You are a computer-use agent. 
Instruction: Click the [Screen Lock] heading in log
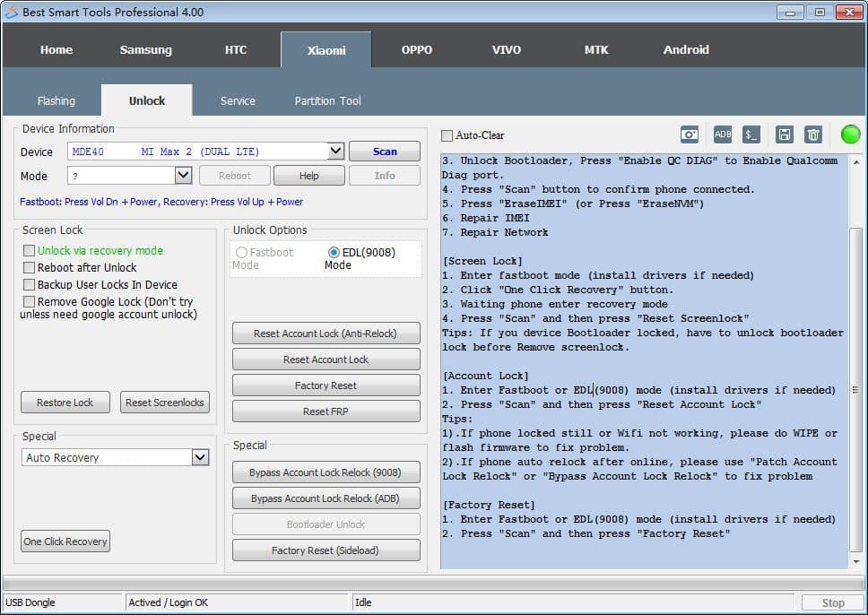(482, 261)
